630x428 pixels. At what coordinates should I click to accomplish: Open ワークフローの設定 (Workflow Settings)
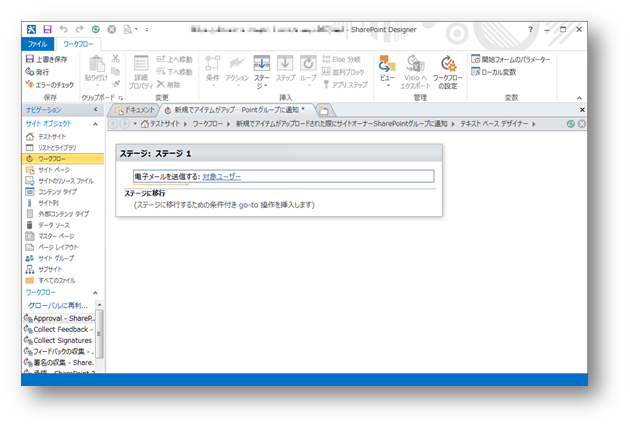pyautogui.click(x=448, y=71)
